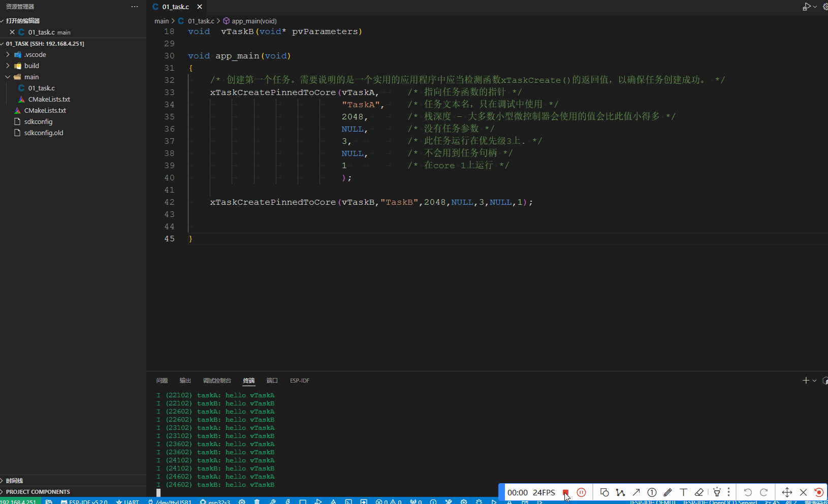Image resolution: width=828 pixels, height=504 pixels.
Task: Open the sdkconfig.old file
Action: pyautogui.click(x=44, y=133)
